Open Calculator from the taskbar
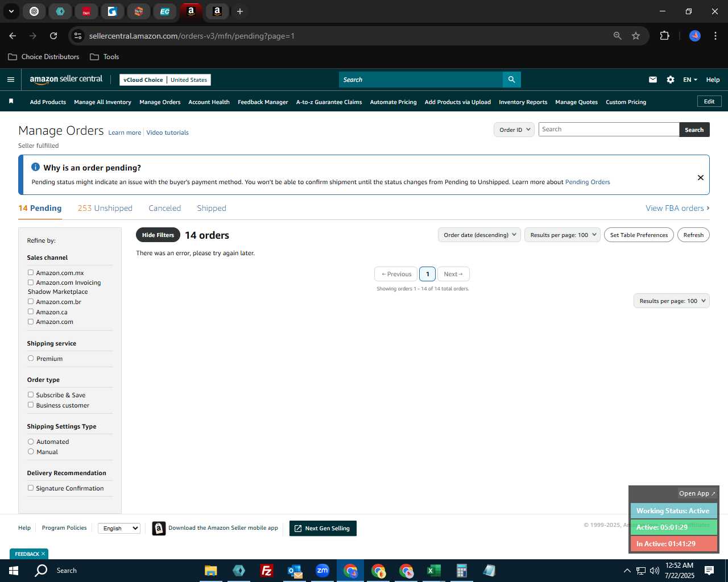This screenshot has width=728, height=582. coord(461,571)
